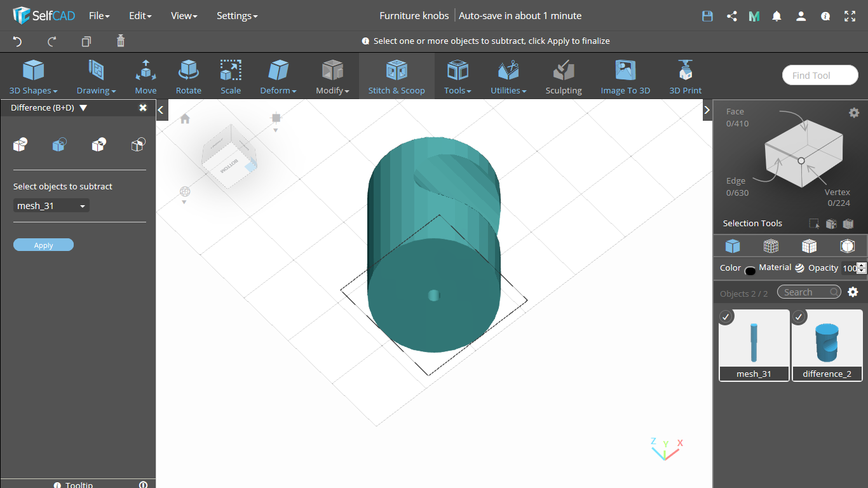
Task: Click the delete trash icon
Action: (121, 41)
